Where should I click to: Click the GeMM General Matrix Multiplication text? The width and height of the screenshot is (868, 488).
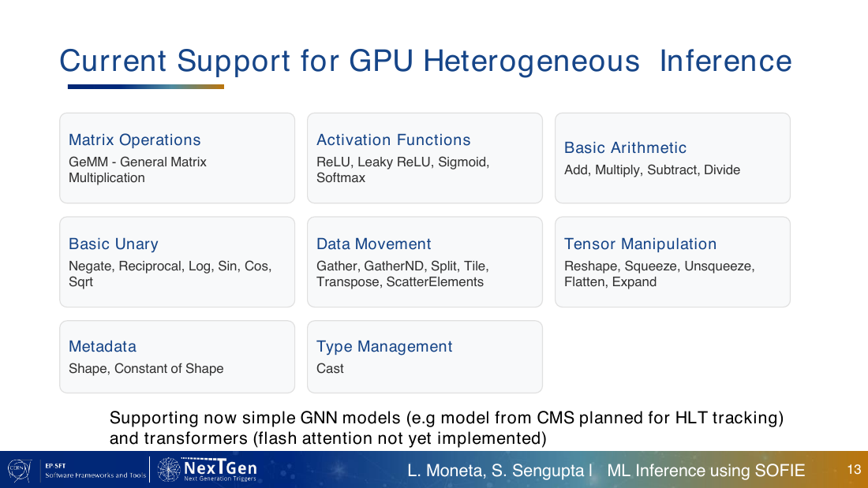pyautogui.click(x=137, y=169)
